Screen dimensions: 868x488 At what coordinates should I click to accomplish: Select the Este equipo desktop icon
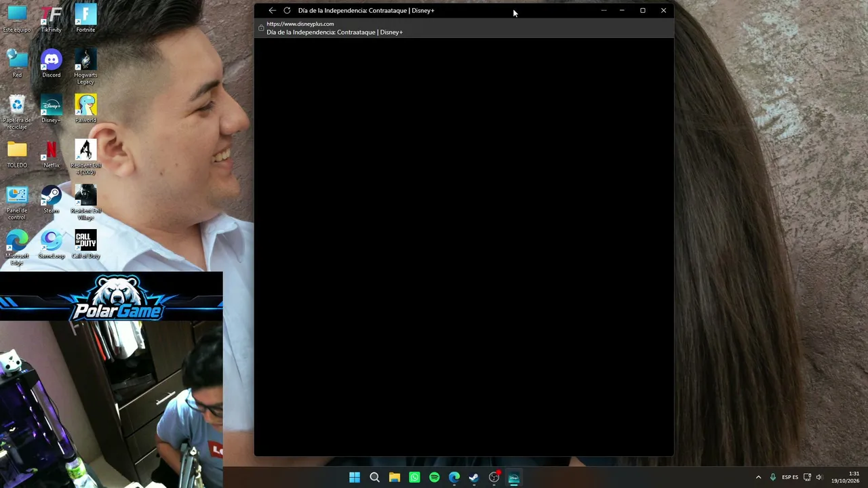17,19
